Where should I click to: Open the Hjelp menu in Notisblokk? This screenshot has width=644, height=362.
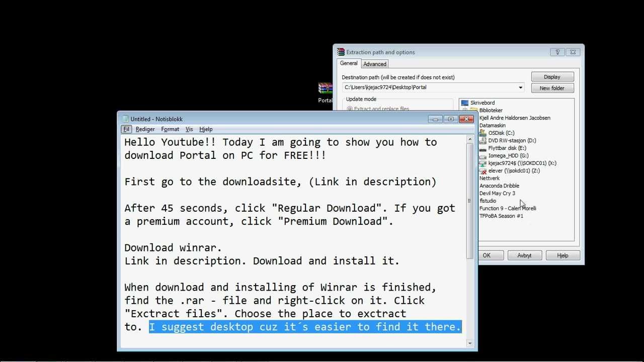click(206, 129)
